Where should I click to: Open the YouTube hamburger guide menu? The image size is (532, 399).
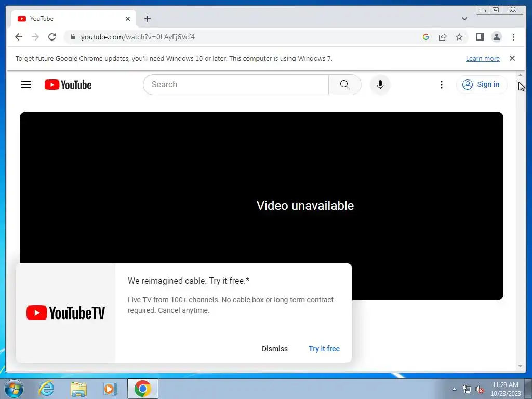click(x=26, y=85)
